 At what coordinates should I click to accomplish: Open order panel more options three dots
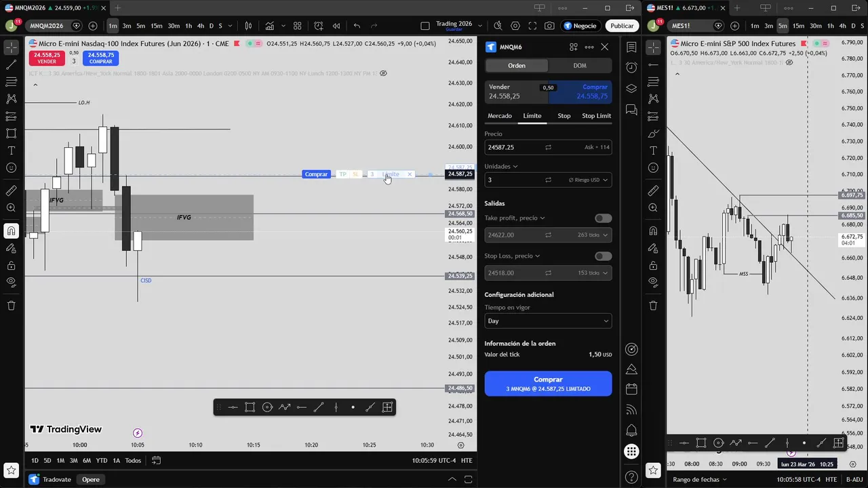(589, 47)
